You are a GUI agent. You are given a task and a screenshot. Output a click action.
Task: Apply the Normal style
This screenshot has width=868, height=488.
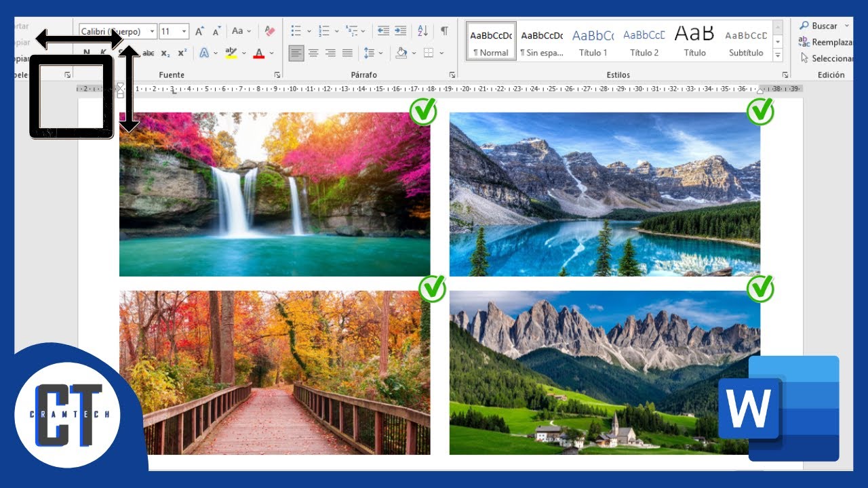coord(491,41)
